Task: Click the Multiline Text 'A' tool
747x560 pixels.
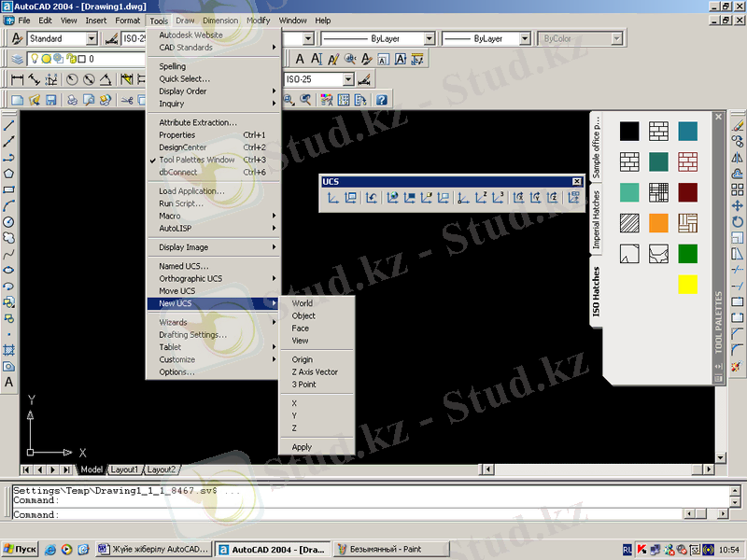Action: point(9,382)
